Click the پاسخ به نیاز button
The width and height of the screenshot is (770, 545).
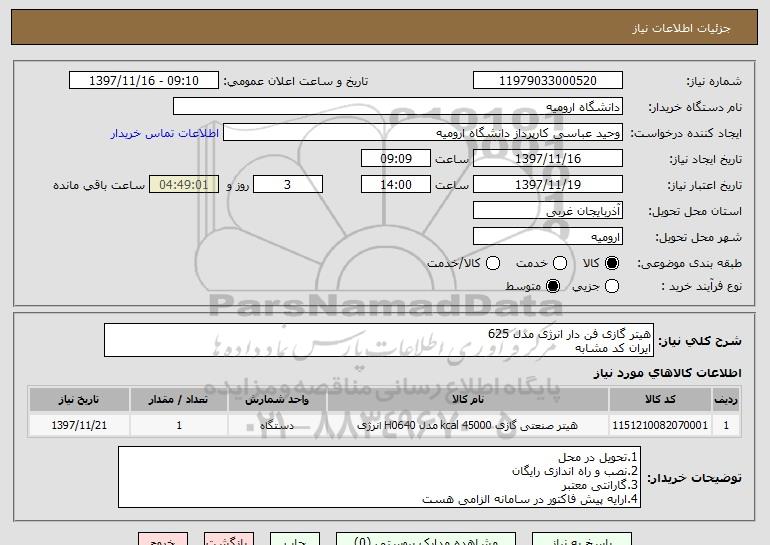582,539
